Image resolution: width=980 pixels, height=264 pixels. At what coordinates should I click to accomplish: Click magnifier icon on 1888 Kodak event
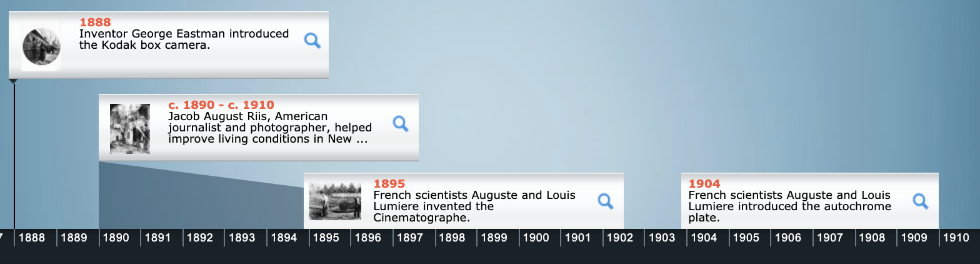click(x=312, y=41)
